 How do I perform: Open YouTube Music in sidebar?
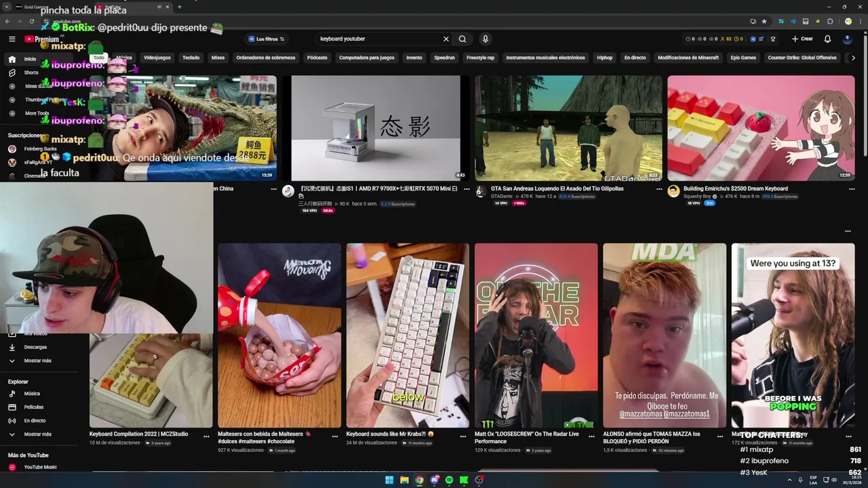point(40,467)
